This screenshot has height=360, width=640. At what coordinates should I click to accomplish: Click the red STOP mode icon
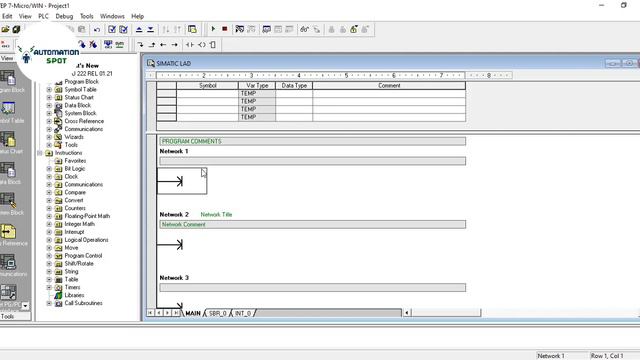(x=224, y=29)
